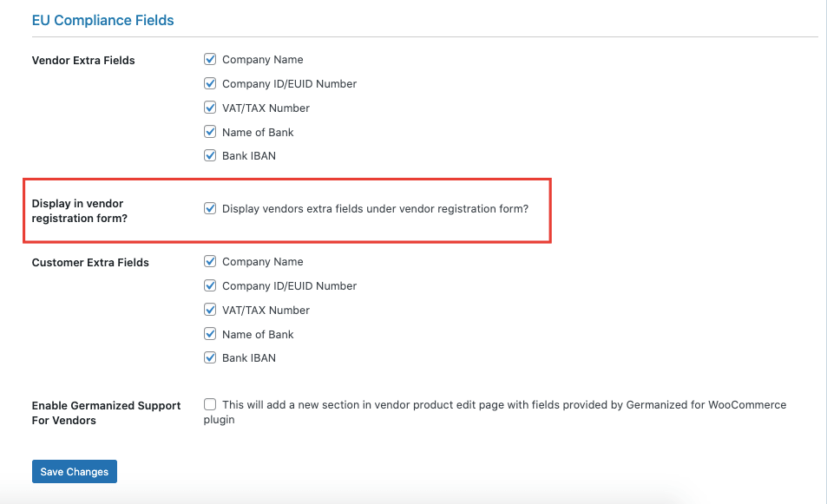
Task: Toggle Vendor Bank IBAN checkbox
Action: point(210,155)
